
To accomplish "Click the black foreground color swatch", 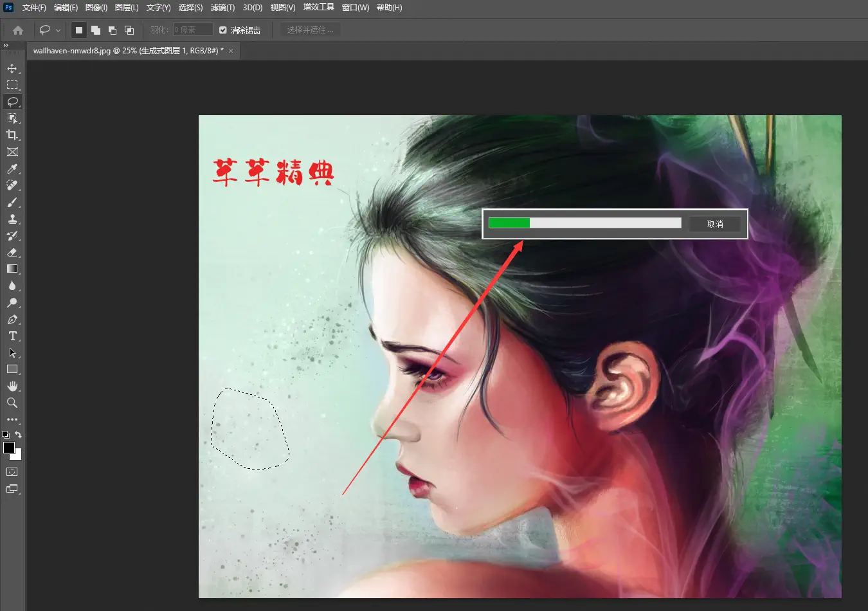I will (9, 448).
